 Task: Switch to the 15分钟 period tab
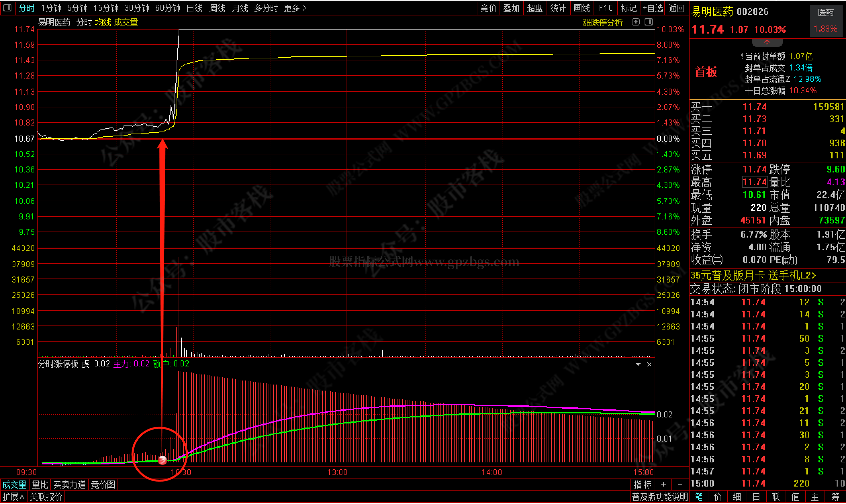pos(106,8)
